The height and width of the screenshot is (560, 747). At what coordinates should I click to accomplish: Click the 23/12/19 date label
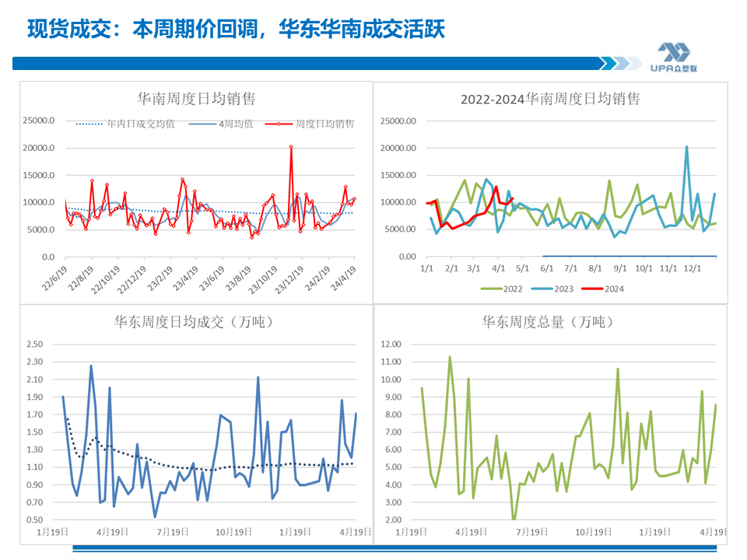point(289,279)
